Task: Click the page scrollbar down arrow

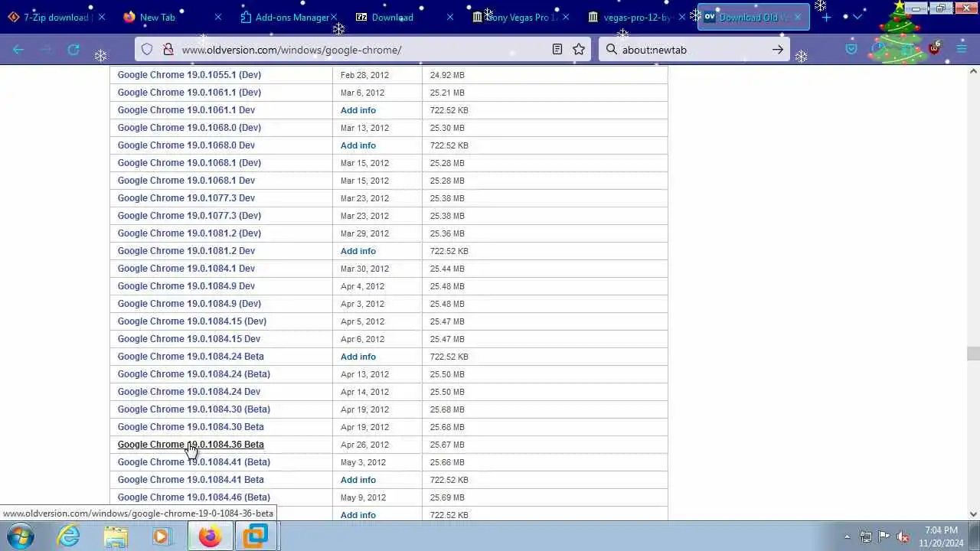Action: point(973,514)
